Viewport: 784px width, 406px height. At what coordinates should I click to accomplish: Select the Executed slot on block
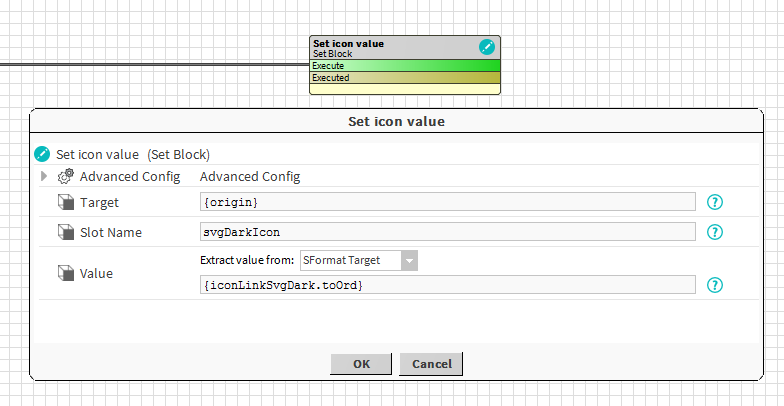click(405, 77)
